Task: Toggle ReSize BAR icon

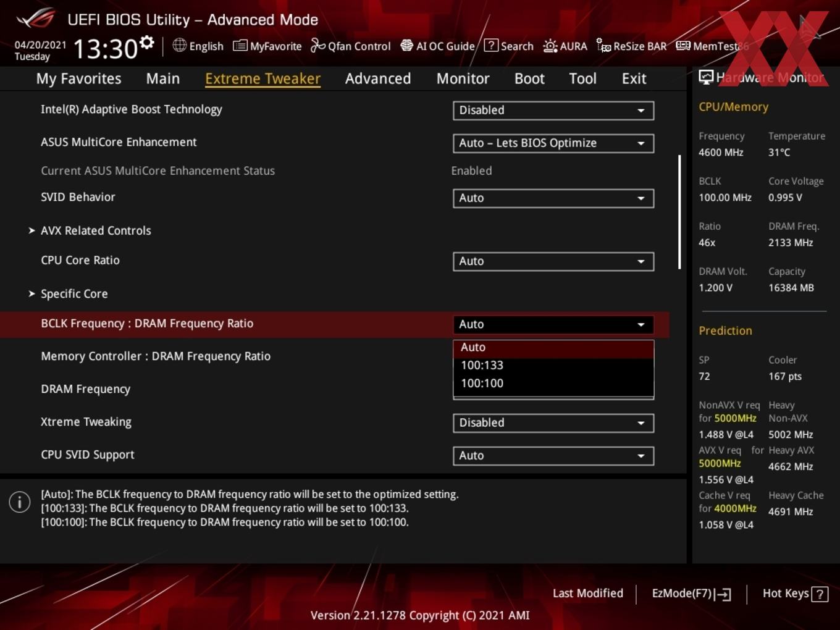Action: [603, 45]
